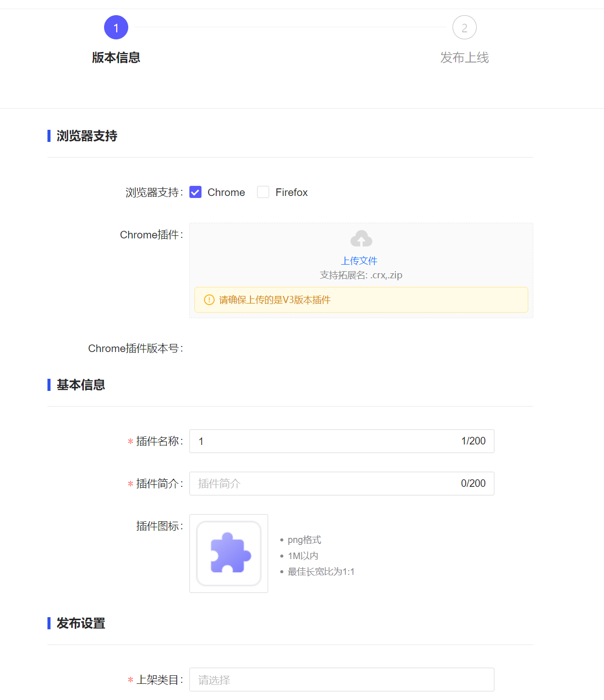This screenshot has height=700, width=604.
Task: Click the 发布设置 section heading
Action: [81, 623]
